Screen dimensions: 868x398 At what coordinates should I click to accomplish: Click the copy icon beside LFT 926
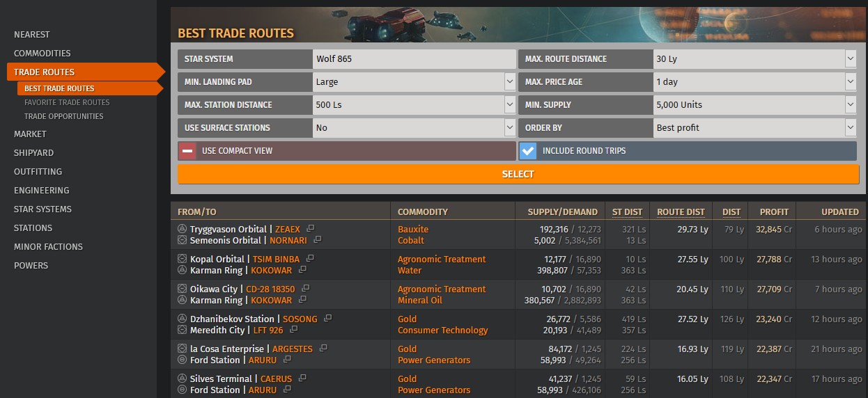click(294, 330)
